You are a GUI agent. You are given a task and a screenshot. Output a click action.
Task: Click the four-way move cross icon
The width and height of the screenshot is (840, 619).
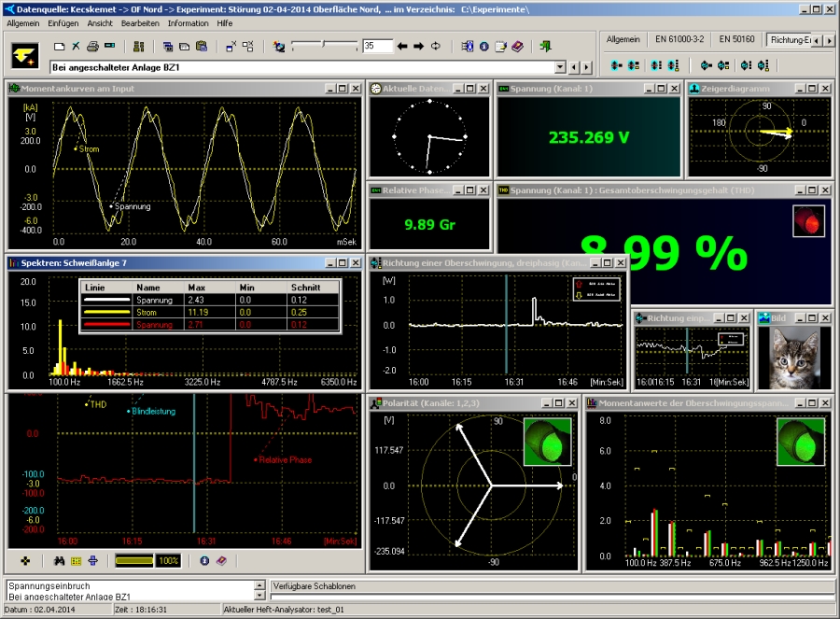point(26,561)
